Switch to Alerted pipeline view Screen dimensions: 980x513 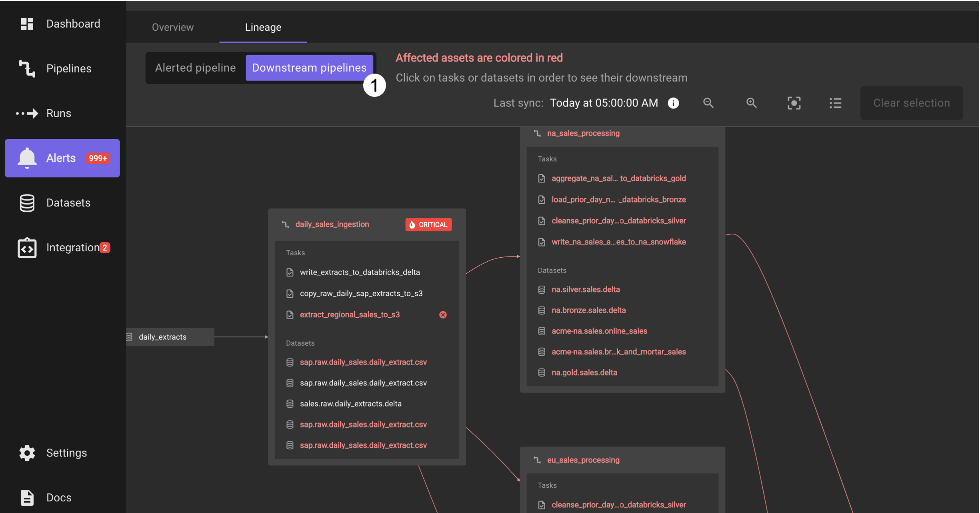point(195,68)
